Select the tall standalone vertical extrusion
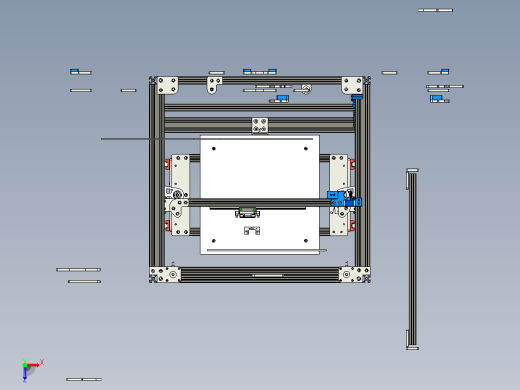The image size is (520, 390). (412, 259)
